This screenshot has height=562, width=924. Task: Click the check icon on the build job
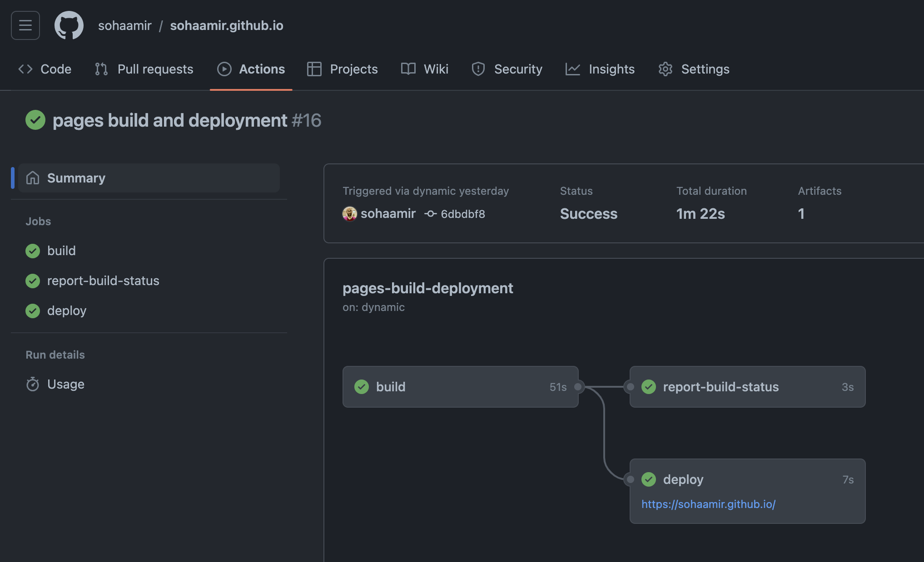click(32, 251)
